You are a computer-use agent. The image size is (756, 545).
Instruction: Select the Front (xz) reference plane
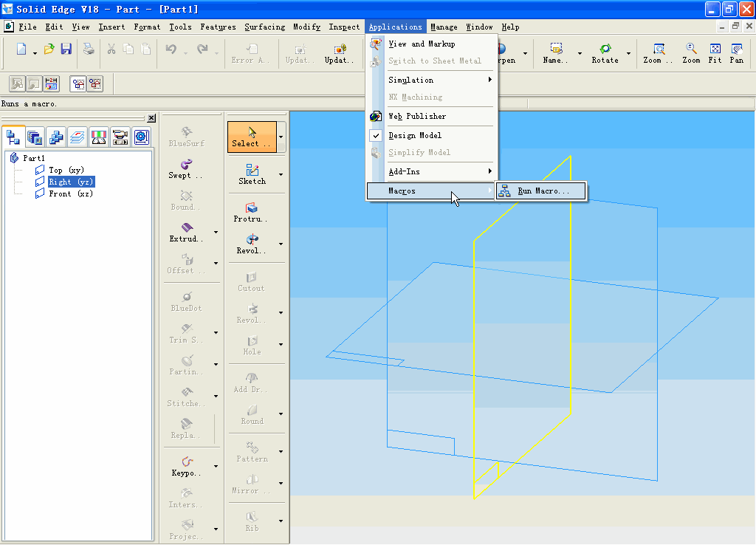[71, 194]
